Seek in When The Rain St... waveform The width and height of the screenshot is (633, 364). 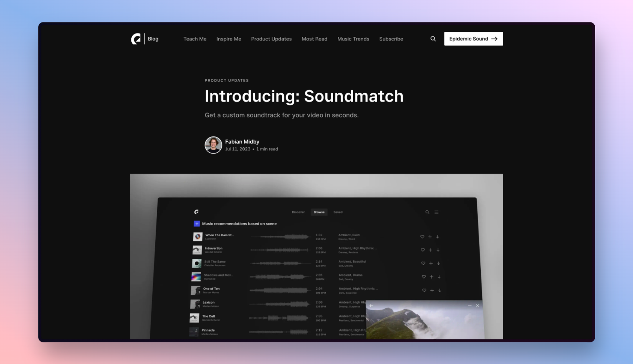point(280,237)
